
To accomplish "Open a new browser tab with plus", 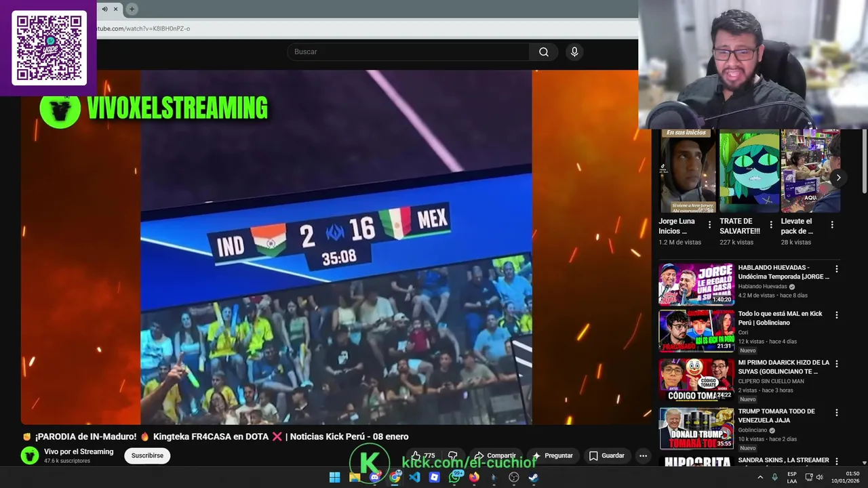I will click(132, 9).
